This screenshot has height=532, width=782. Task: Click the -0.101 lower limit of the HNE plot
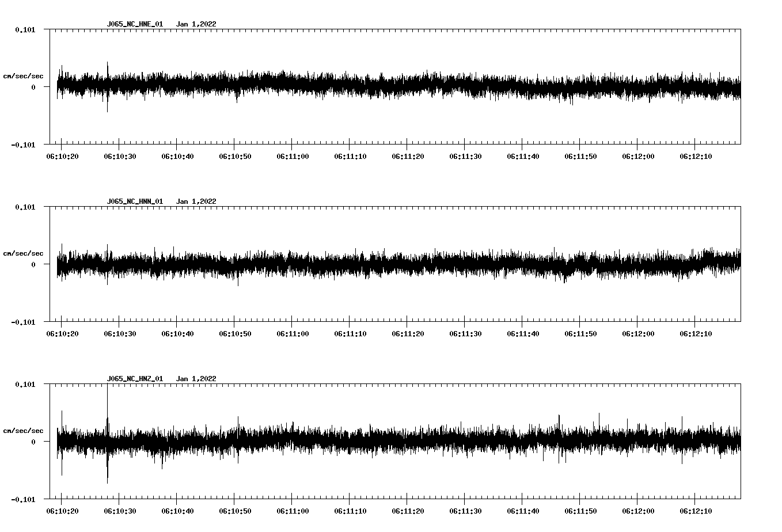click(x=23, y=145)
